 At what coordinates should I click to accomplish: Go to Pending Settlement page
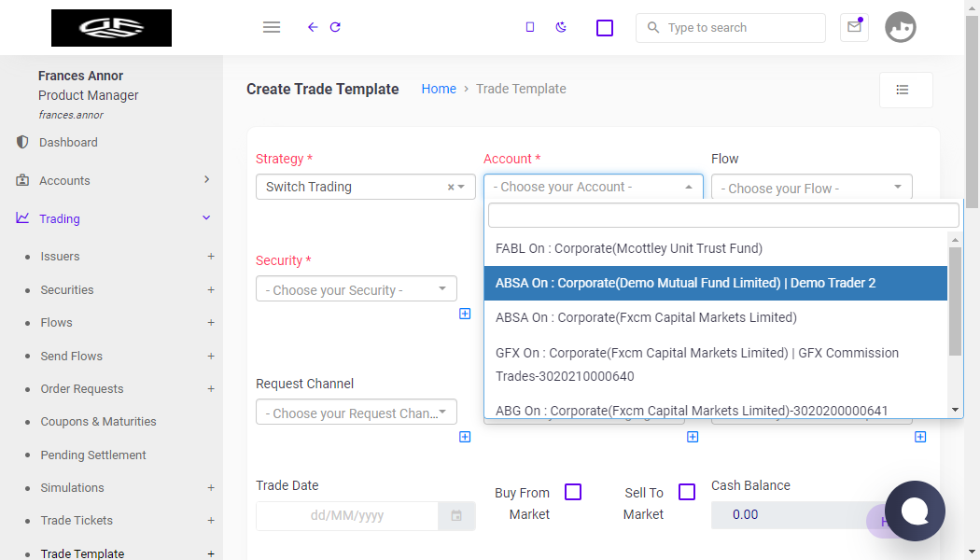(93, 455)
